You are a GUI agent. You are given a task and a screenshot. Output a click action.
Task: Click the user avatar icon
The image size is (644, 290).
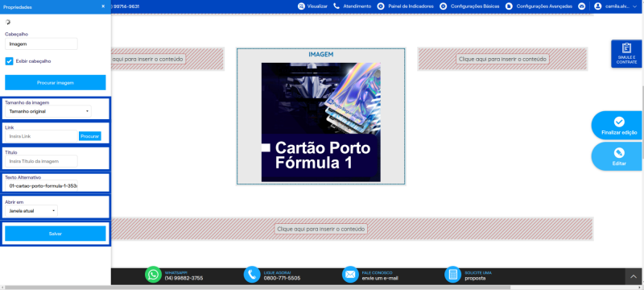pyautogui.click(x=597, y=6)
